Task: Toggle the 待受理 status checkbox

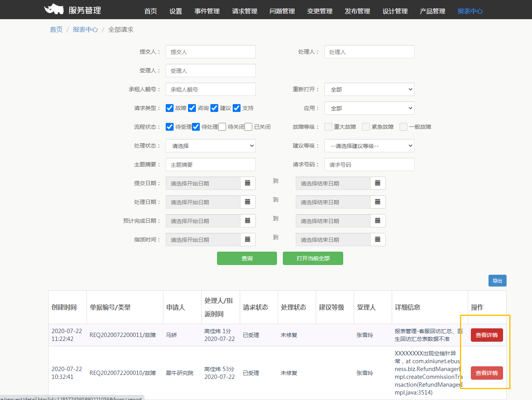Action: coord(170,127)
